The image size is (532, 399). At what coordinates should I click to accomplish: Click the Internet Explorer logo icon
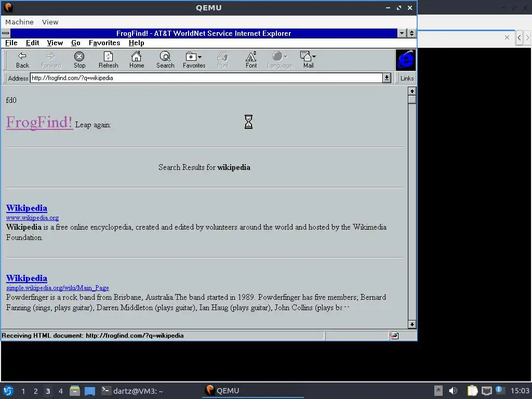[406, 60]
